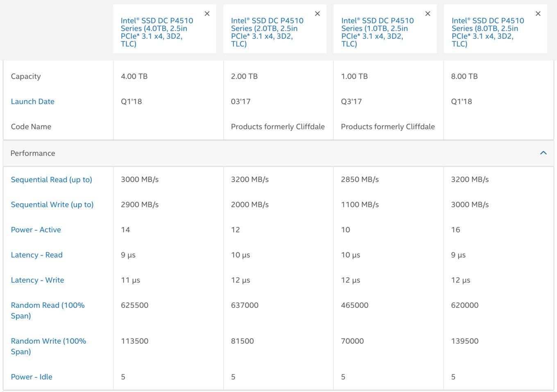Screen dimensions: 557x392
Task: Select Products formerly Cliffdale under 2.0TB column
Action: point(278,127)
